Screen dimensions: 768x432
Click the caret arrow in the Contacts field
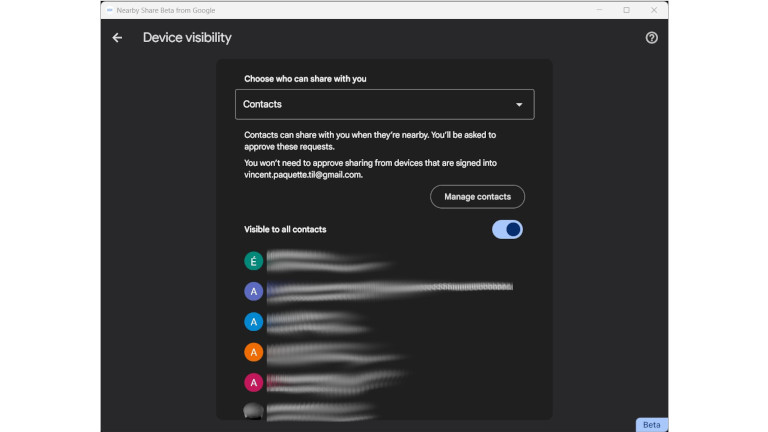519,104
